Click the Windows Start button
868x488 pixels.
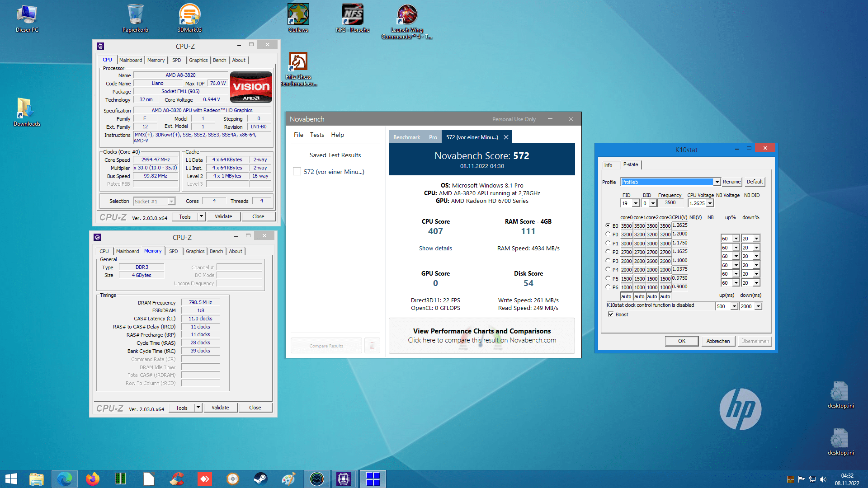11,479
